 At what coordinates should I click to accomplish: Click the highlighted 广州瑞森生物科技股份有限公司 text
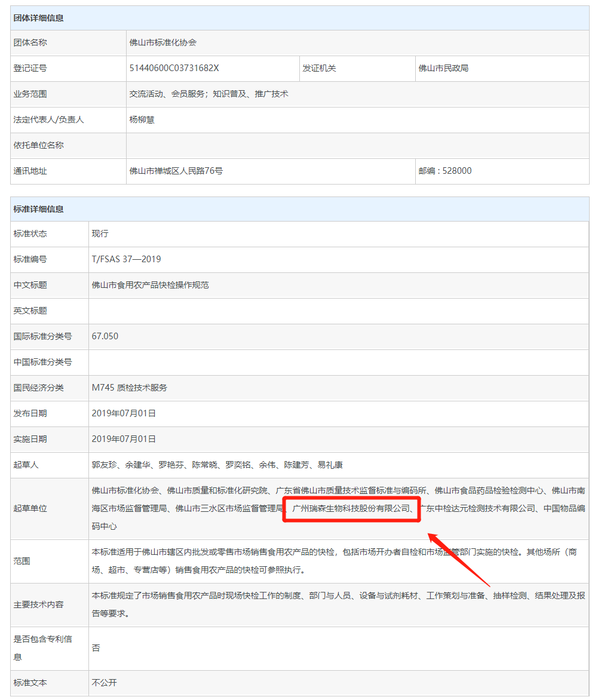pos(351,508)
